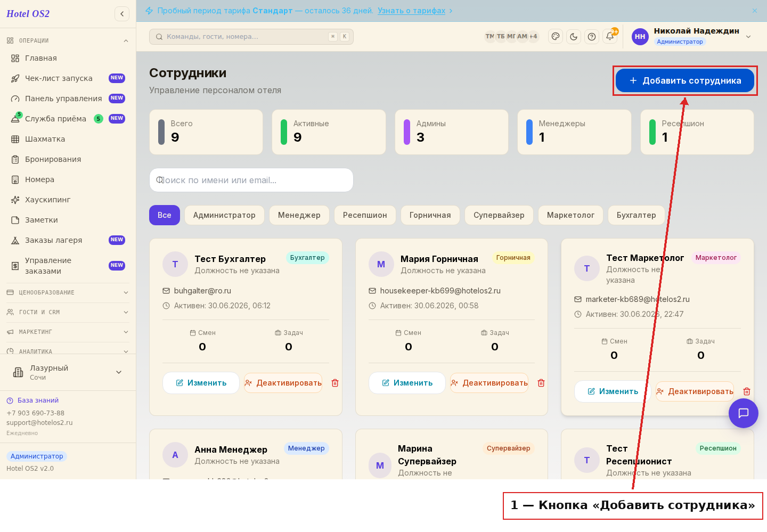Expand the Гости и CRM section

point(68,312)
